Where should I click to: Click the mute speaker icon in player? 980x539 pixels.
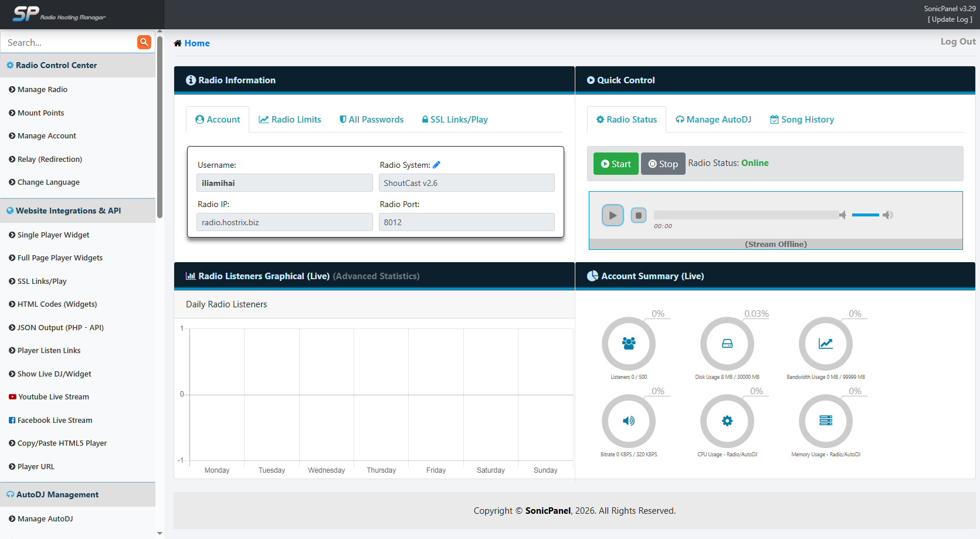pyautogui.click(x=843, y=215)
